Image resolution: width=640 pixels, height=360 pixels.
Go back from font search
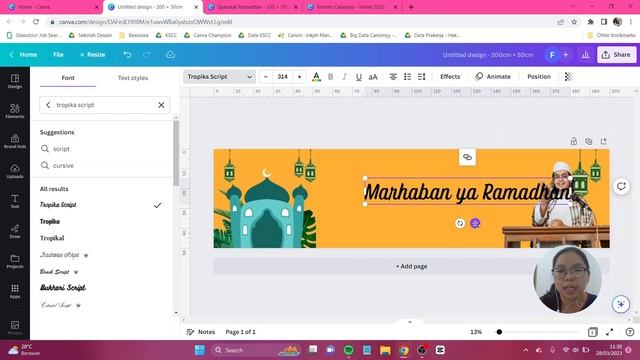click(48, 105)
